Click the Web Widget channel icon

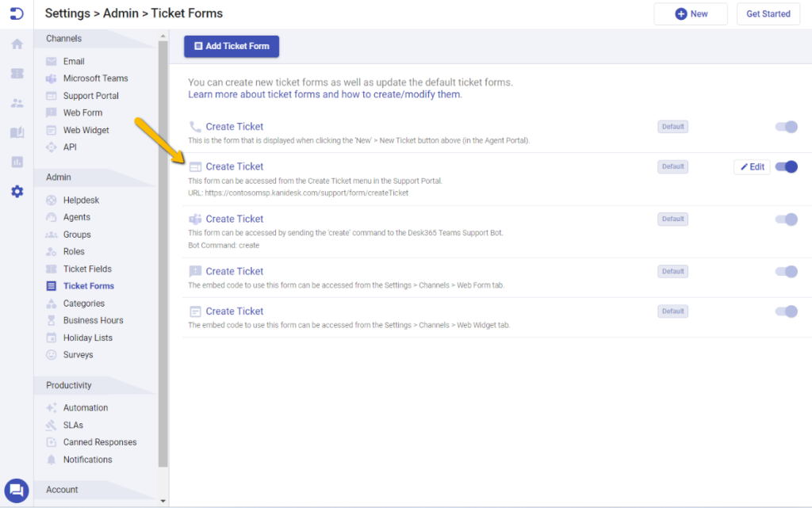(52, 130)
